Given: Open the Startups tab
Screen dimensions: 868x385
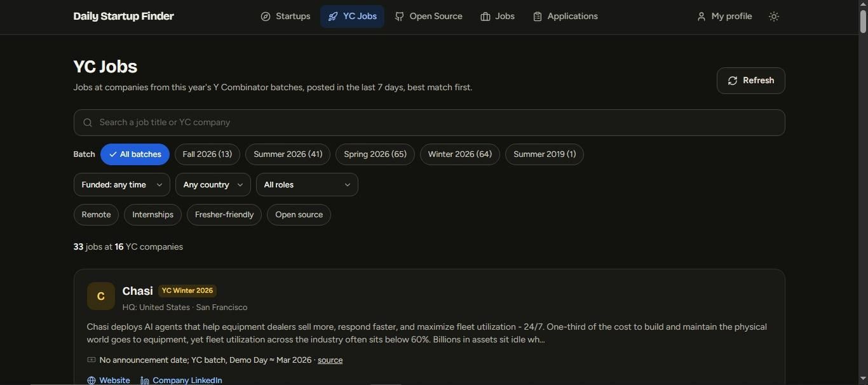Looking at the screenshot, I should (x=285, y=17).
